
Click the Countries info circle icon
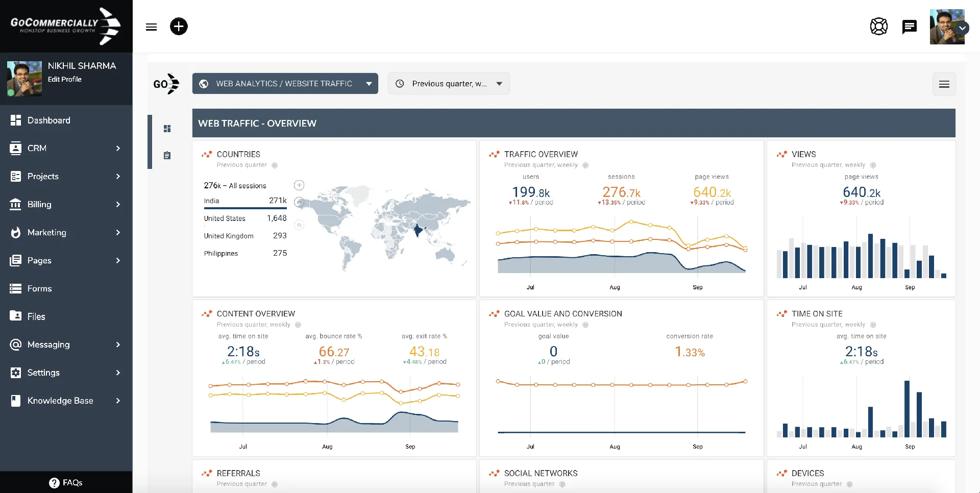tap(275, 165)
